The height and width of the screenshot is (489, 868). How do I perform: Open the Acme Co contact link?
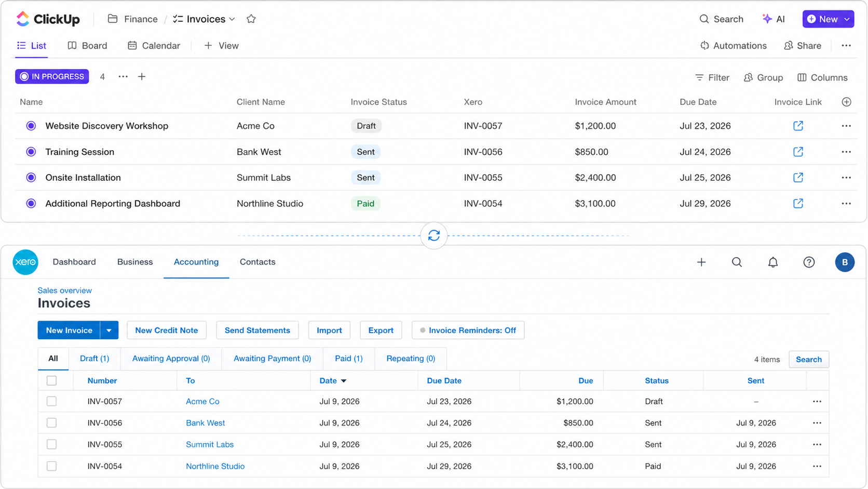coord(202,402)
